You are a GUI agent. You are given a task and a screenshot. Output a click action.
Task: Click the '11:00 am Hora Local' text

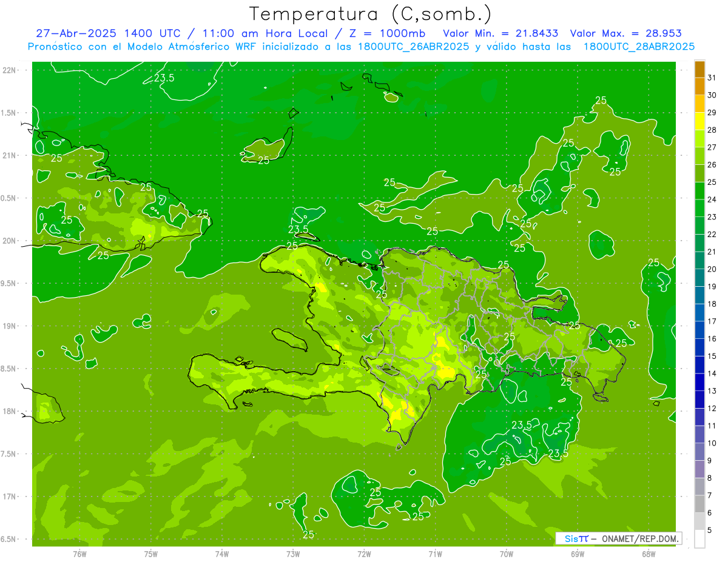(264, 33)
